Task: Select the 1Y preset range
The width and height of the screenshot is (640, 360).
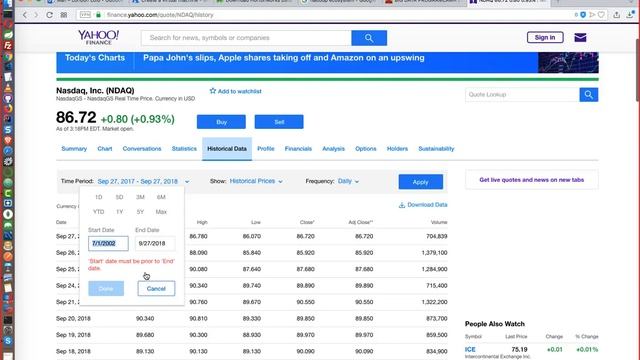Action: 119,212
